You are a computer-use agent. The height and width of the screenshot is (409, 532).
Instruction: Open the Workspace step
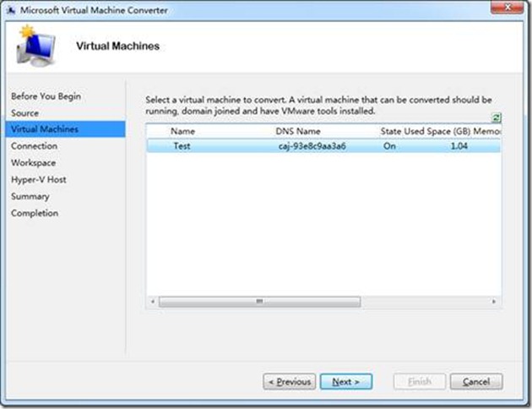[33, 163]
